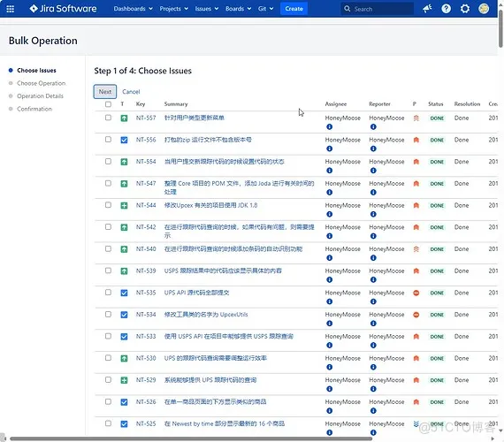Screen dimensions: 504x442
Task: Click the Next button
Action: (105, 92)
